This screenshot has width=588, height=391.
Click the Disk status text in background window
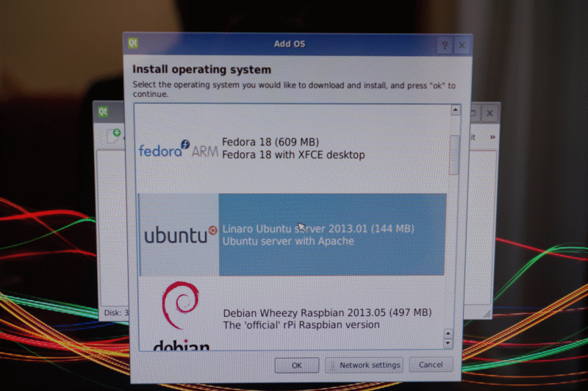pyautogui.click(x=116, y=312)
